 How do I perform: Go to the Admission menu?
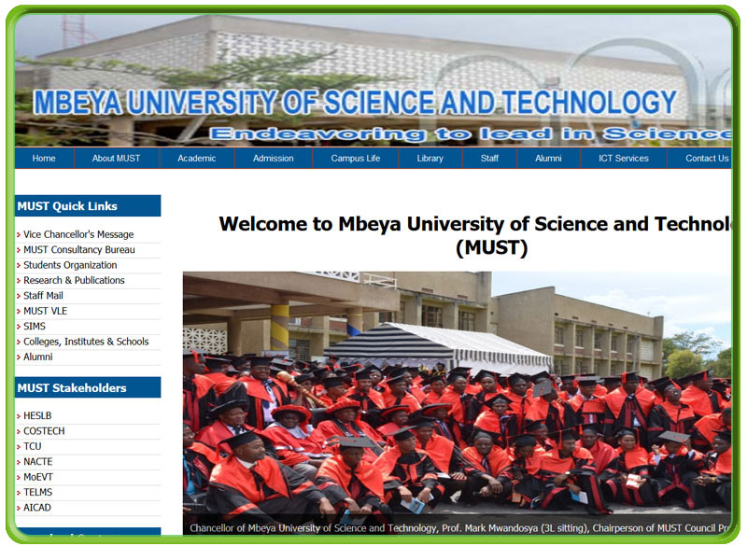(x=274, y=158)
